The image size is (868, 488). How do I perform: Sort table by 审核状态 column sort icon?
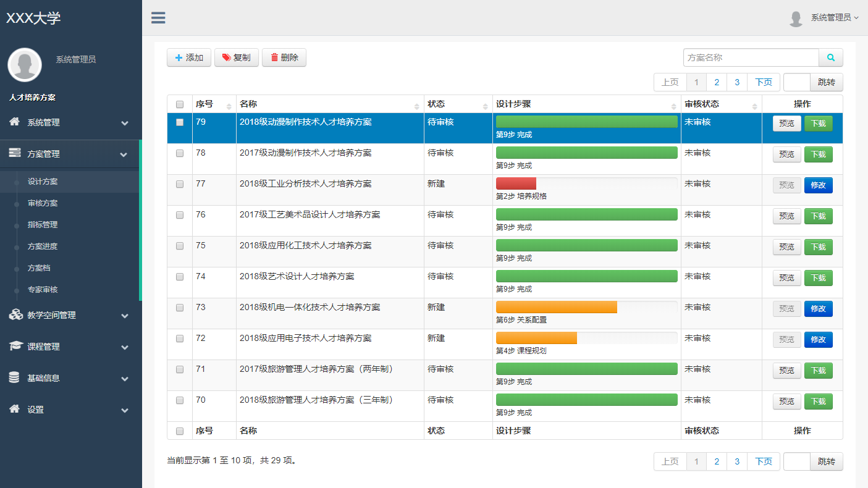pyautogui.click(x=755, y=106)
